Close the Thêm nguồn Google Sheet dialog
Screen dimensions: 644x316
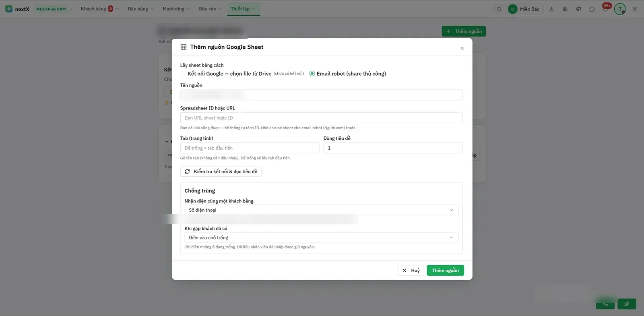pos(462,48)
